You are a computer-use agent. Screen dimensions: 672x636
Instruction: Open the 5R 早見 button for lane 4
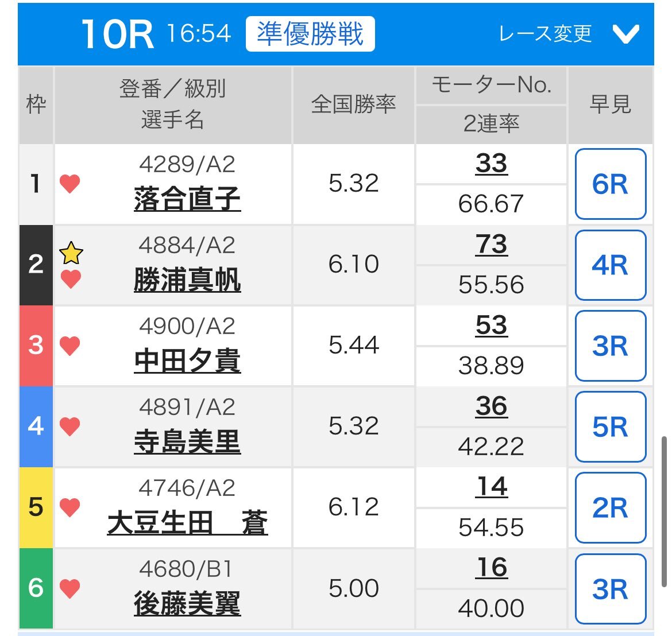611,427
